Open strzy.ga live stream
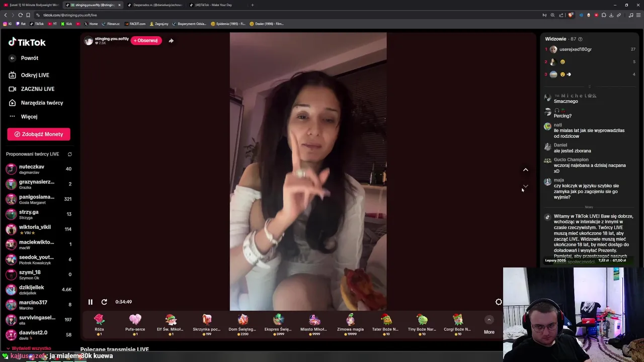 click(x=39, y=214)
